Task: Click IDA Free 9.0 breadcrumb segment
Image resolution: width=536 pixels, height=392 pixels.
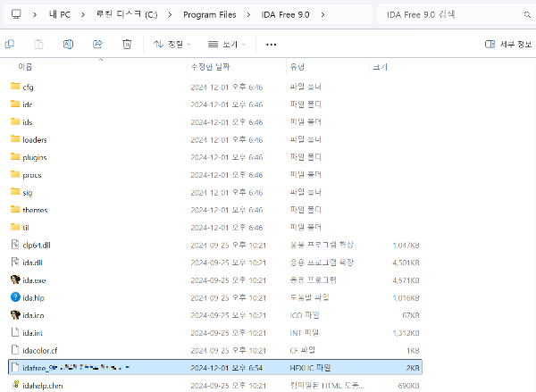Action: click(x=286, y=14)
